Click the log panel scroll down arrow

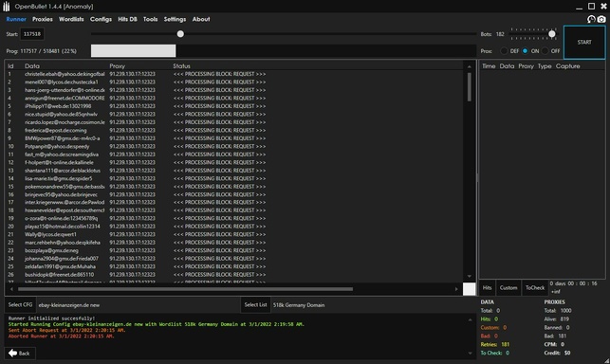click(470, 354)
